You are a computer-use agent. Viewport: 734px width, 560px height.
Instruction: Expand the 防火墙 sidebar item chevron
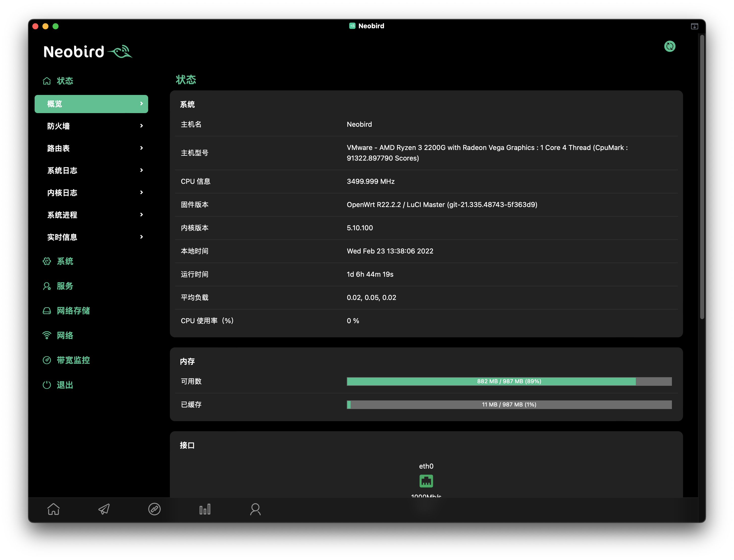(142, 126)
